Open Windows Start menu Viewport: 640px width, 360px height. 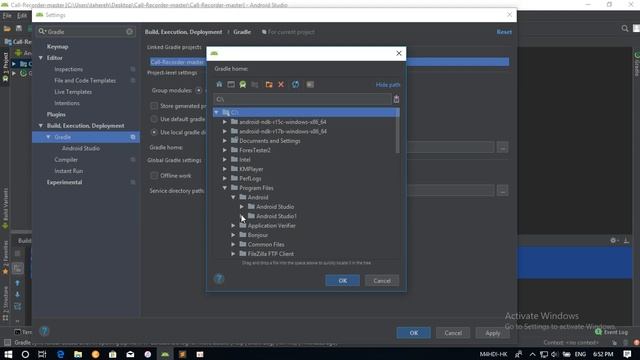8,354
